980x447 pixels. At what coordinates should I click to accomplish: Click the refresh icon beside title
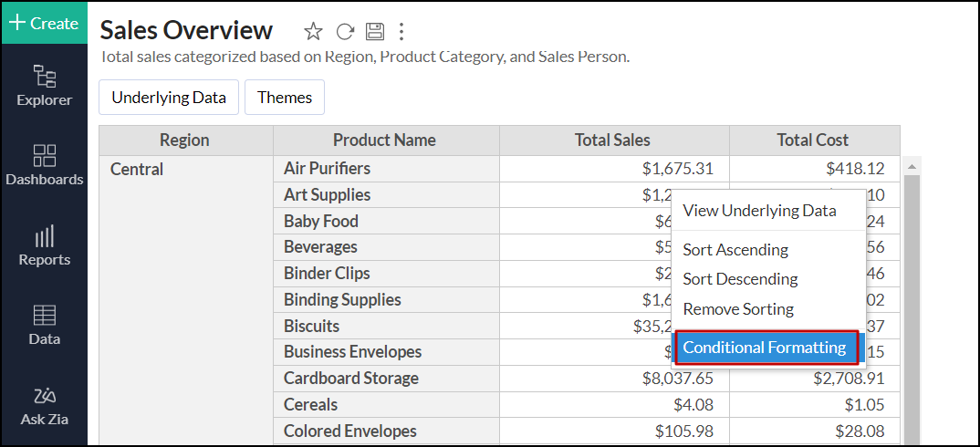point(344,32)
